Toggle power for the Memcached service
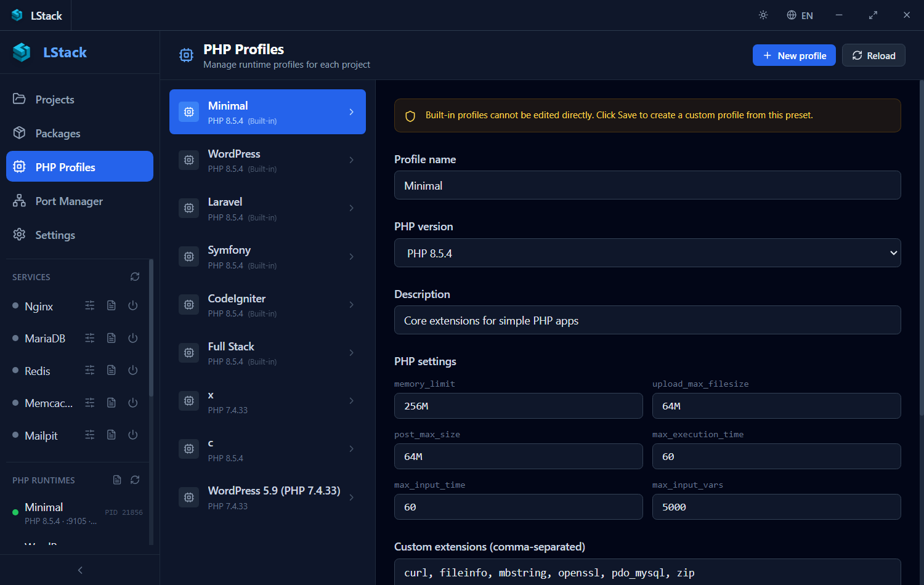The width and height of the screenshot is (924, 585). tap(133, 403)
